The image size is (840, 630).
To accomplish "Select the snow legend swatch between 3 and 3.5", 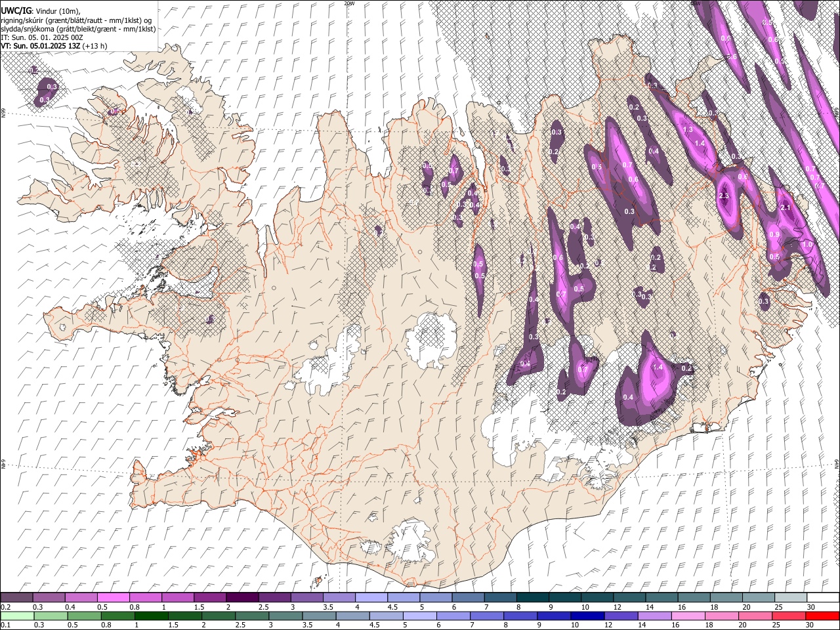I will click(x=306, y=597).
